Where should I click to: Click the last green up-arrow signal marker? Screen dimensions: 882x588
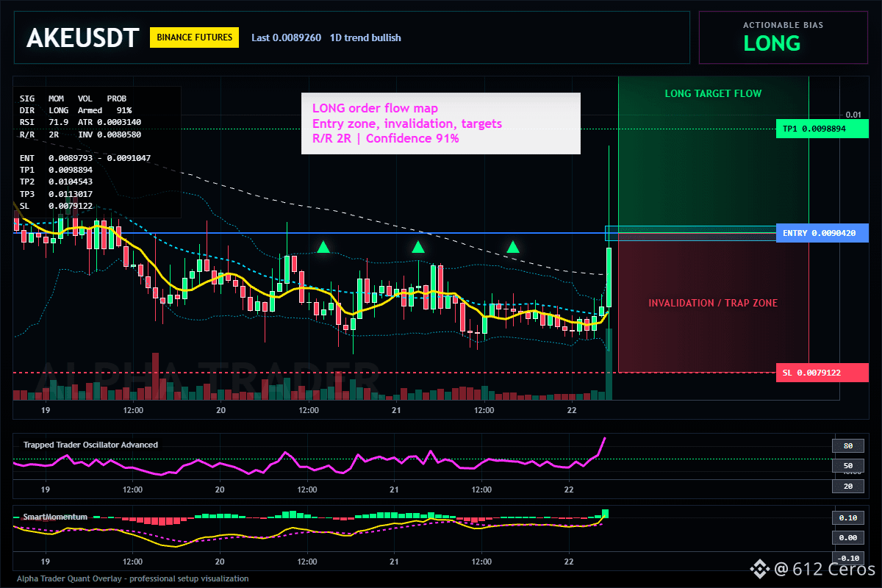click(x=513, y=247)
